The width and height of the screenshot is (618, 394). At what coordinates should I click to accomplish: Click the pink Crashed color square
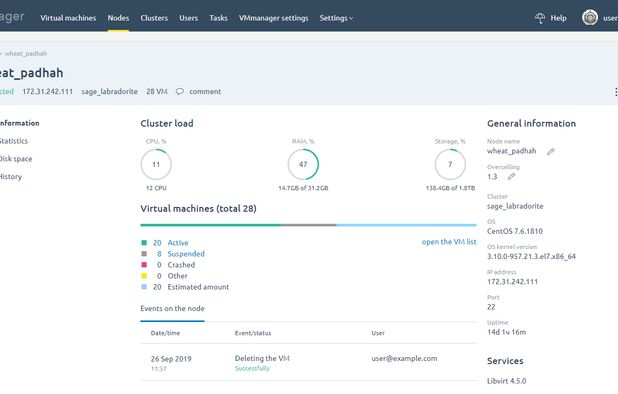click(144, 265)
